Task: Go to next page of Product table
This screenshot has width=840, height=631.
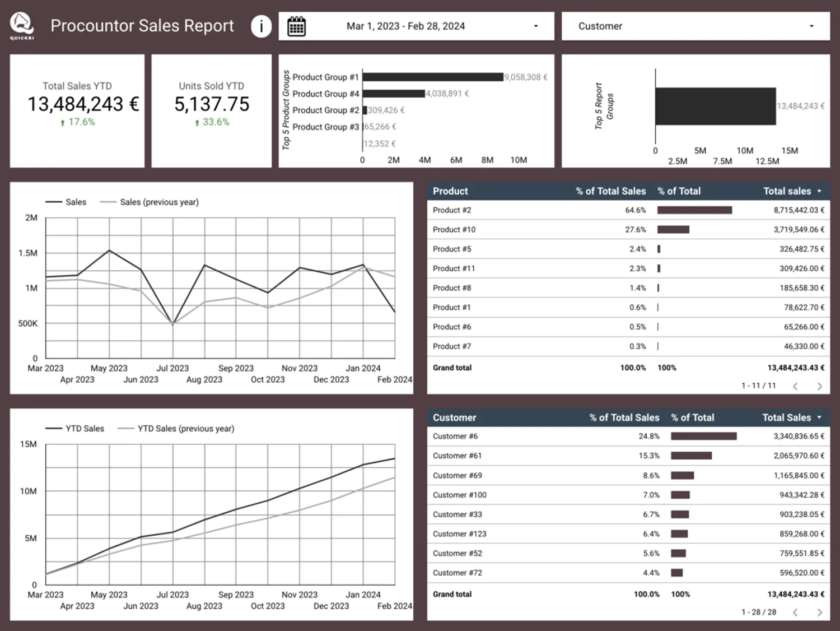Action: click(820, 386)
